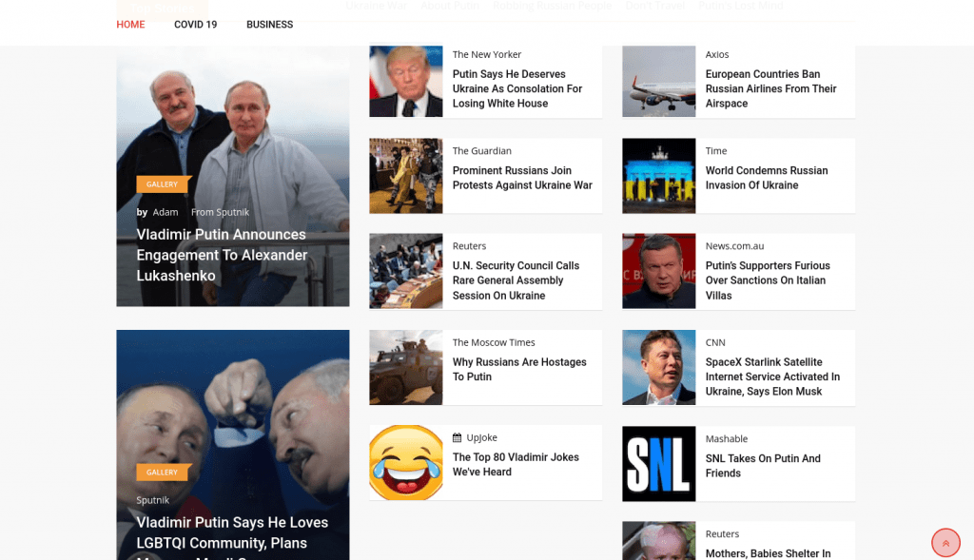This screenshot has height=560, width=974.
Task: Open the HOME menu item
Action: pos(130,24)
